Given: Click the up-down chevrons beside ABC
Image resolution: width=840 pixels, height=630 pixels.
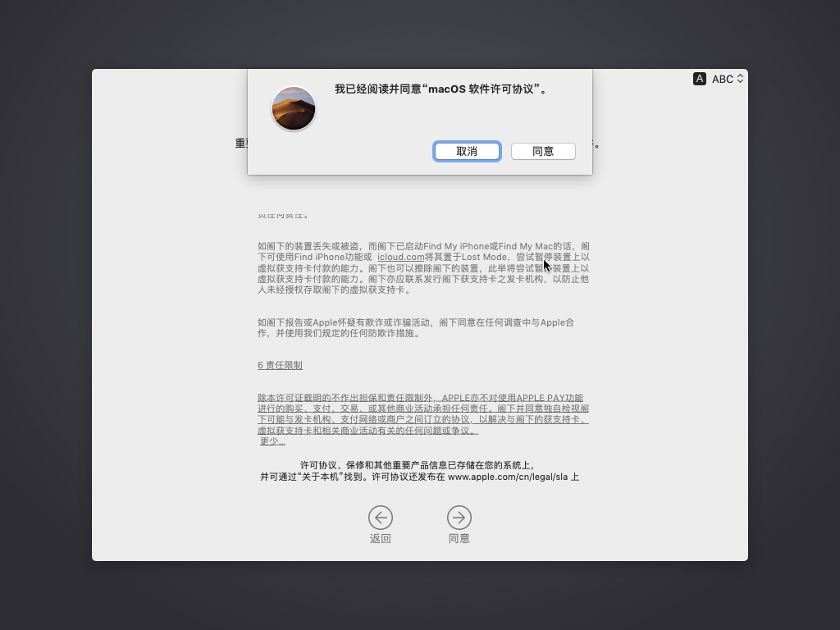Looking at the screenshot, I should click(x=741, y=79).
